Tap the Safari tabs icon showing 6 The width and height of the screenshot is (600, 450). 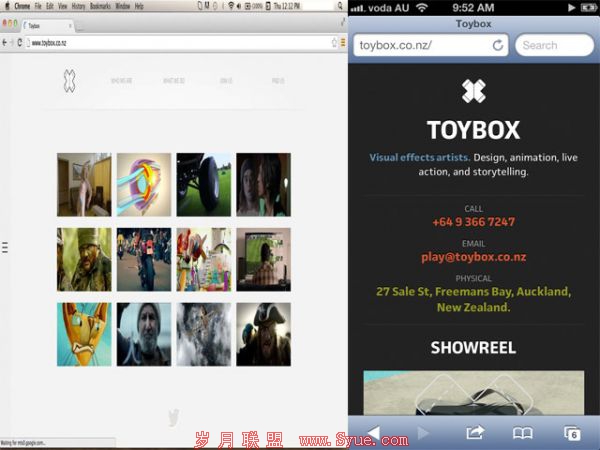tap(572, 433)
